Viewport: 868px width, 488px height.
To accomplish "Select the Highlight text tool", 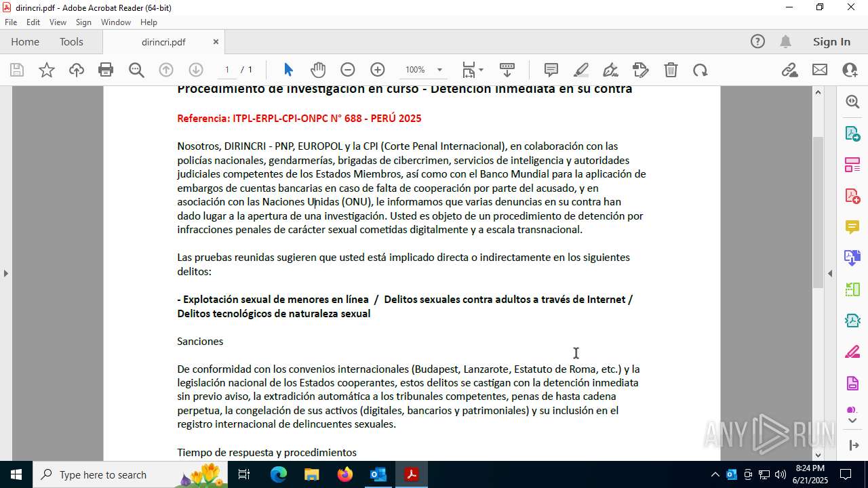I will [x=581, y=70].
